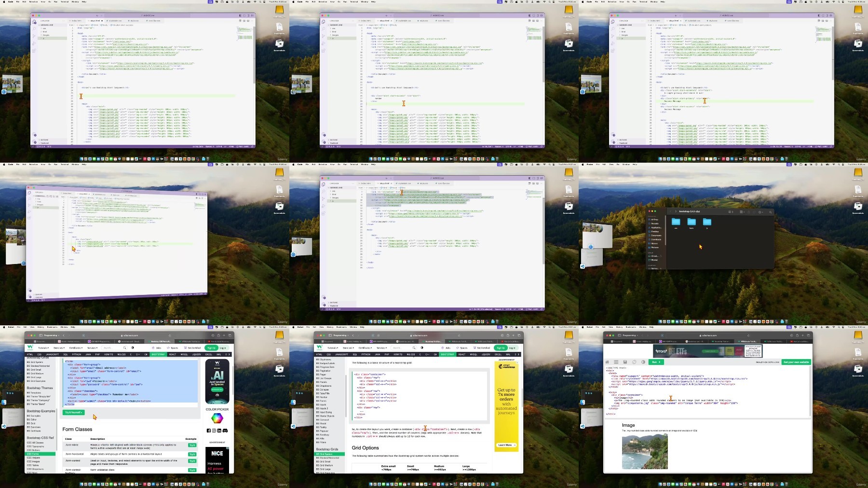
Task: Open BS Scrollspy in the sidebar
Action: [323, 435]
